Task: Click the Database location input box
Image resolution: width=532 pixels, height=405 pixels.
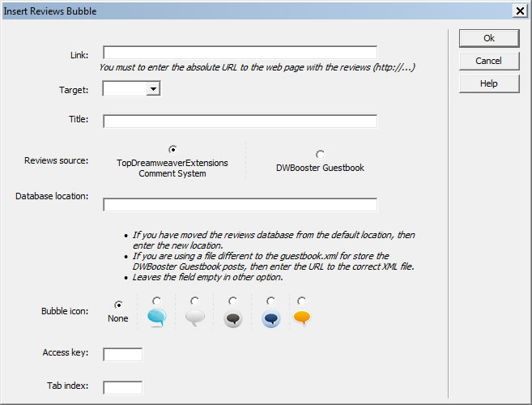Action: click(240, 204)
